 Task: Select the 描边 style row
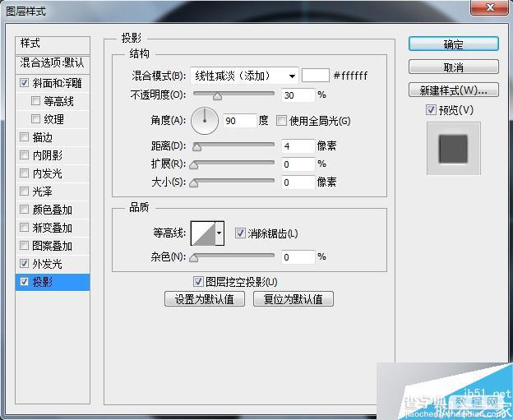coord(53,137)
